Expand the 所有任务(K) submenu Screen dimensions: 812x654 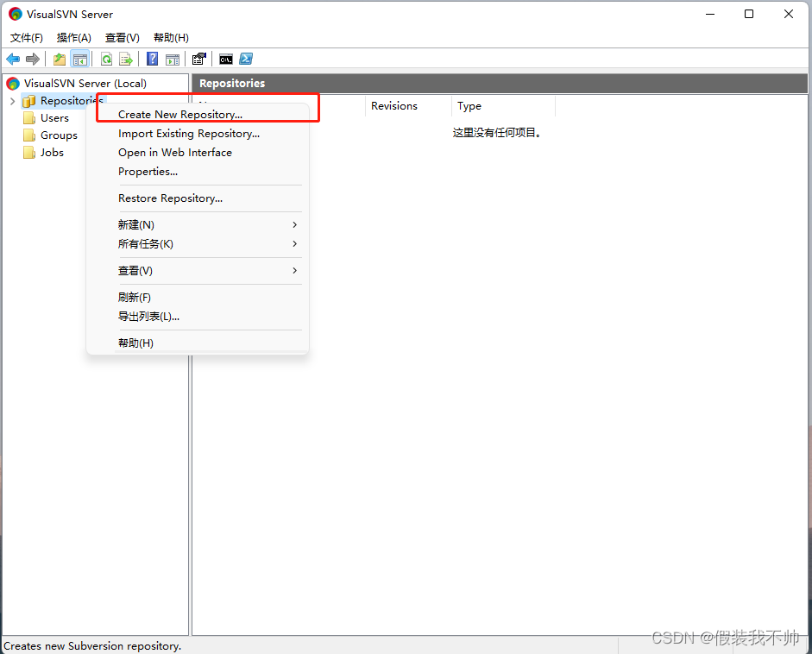198,244
